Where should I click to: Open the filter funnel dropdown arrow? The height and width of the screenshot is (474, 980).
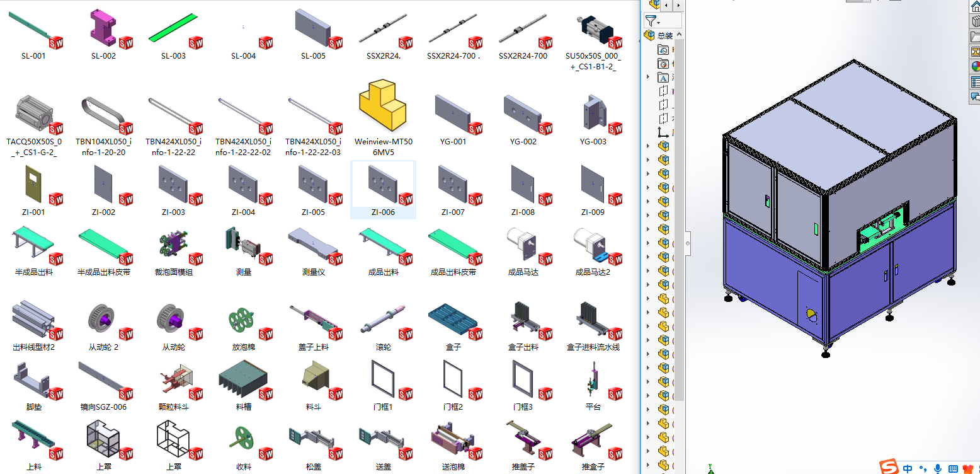(659, 22)
